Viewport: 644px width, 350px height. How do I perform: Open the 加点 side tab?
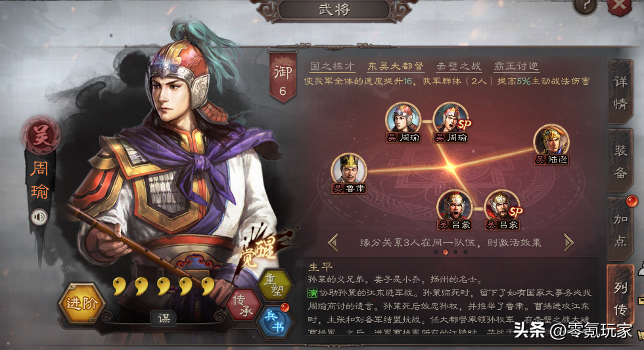pos(620,229)
